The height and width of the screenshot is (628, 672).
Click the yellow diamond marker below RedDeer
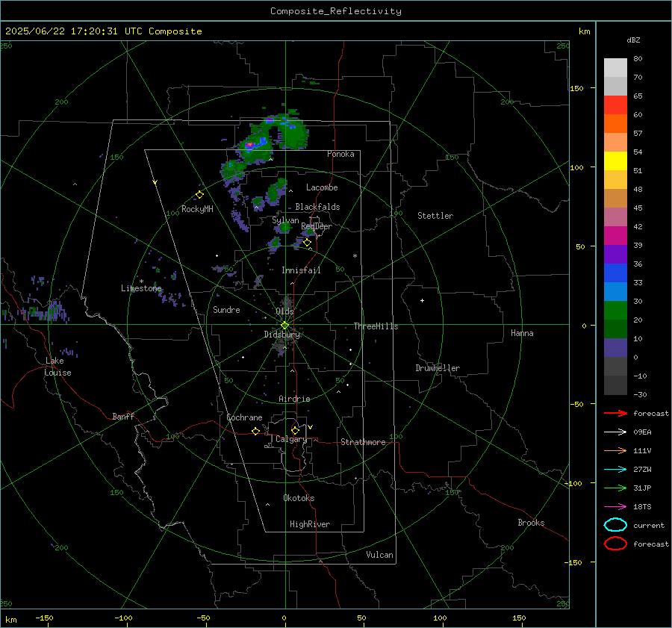(307, 243)
